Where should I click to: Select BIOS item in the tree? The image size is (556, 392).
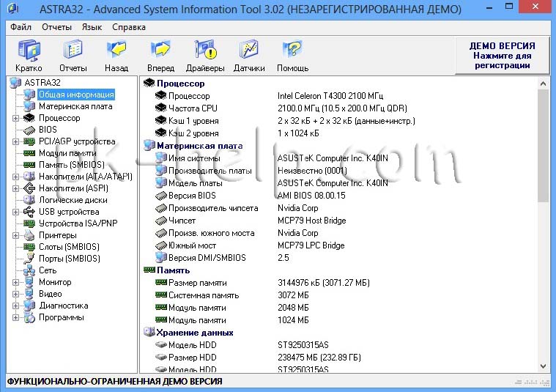(48, 130)
